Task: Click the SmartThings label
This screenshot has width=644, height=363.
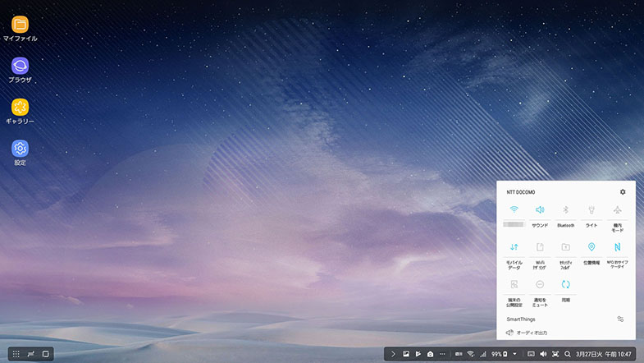Action: click(x=521, y=319)
